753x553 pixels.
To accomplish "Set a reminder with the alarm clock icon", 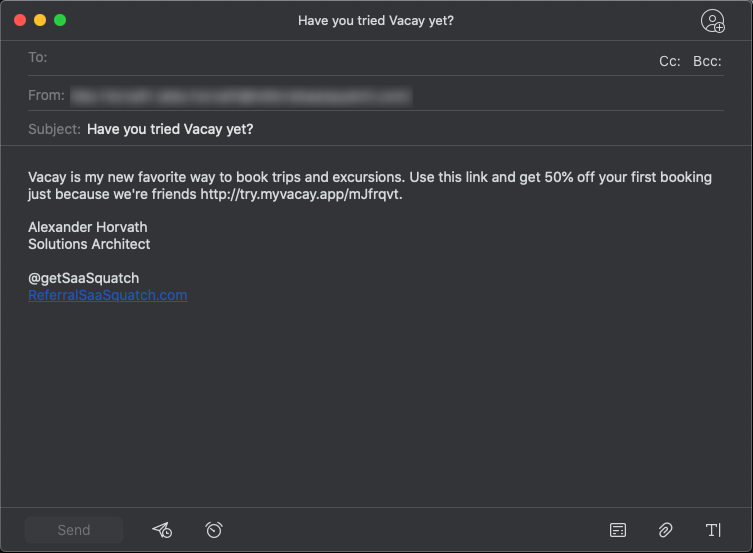I will coord(214,530).
